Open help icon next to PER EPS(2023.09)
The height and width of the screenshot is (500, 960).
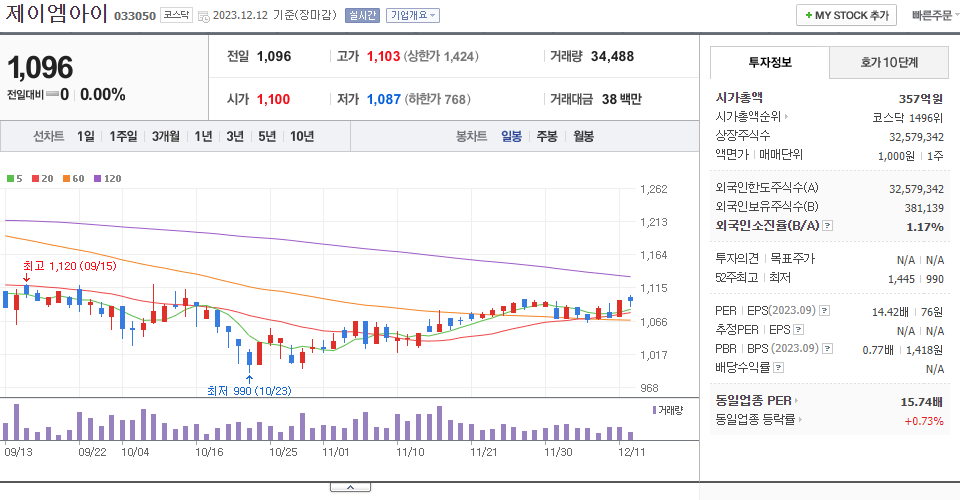click(x=825, y=311)
